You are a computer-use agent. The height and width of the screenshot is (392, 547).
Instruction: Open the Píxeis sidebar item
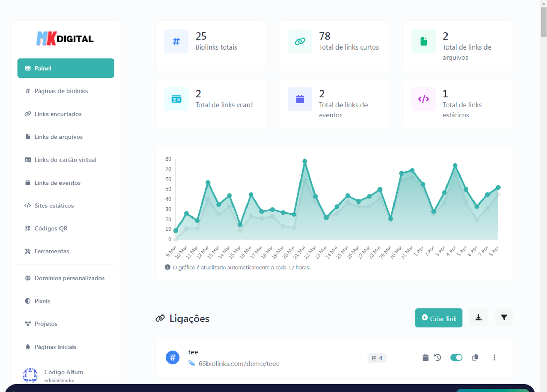point(42,301)
